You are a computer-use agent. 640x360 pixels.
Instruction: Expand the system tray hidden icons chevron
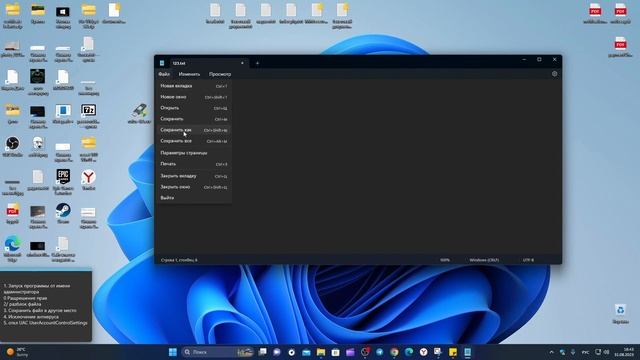point(551,352)
